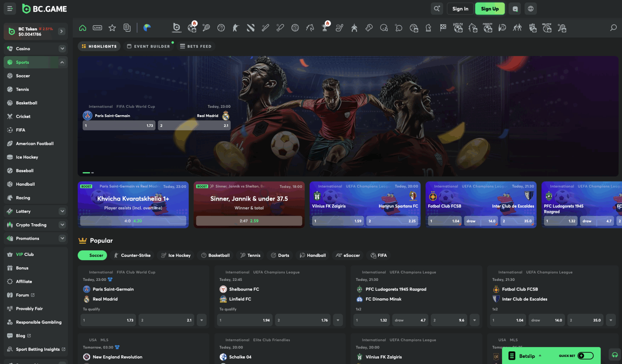
Task: Select the chess knight icon
Action: coord(428,28)
